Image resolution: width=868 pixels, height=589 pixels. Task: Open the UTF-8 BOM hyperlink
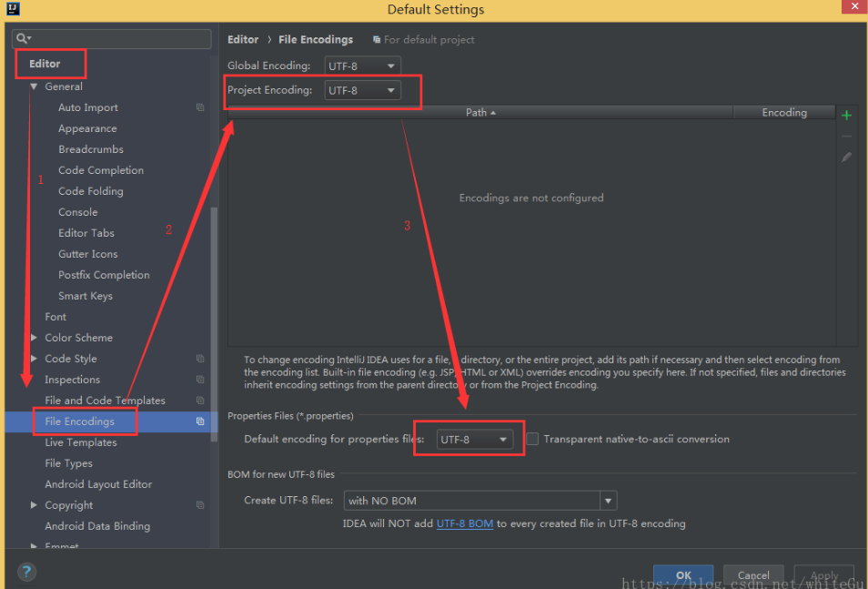[x=464, y=523]
